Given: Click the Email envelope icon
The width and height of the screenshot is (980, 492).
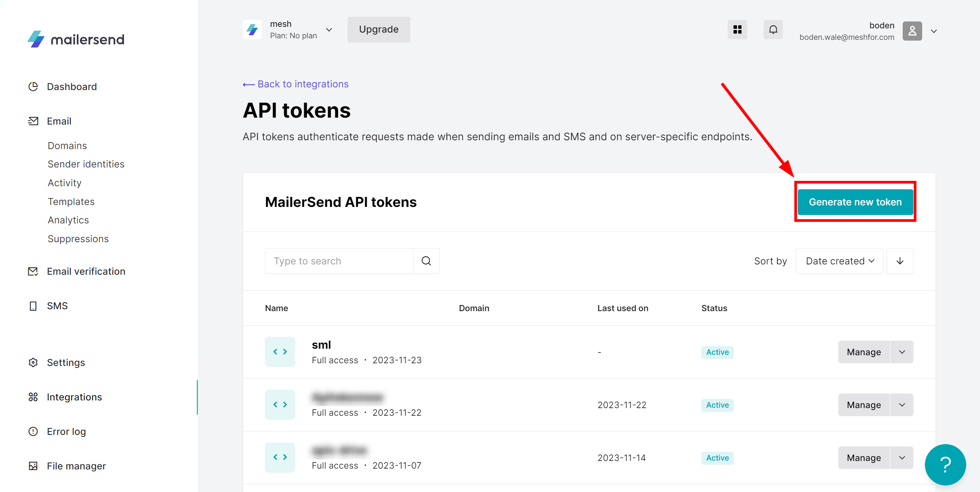Looking at the screenshot, I should 33,121.
